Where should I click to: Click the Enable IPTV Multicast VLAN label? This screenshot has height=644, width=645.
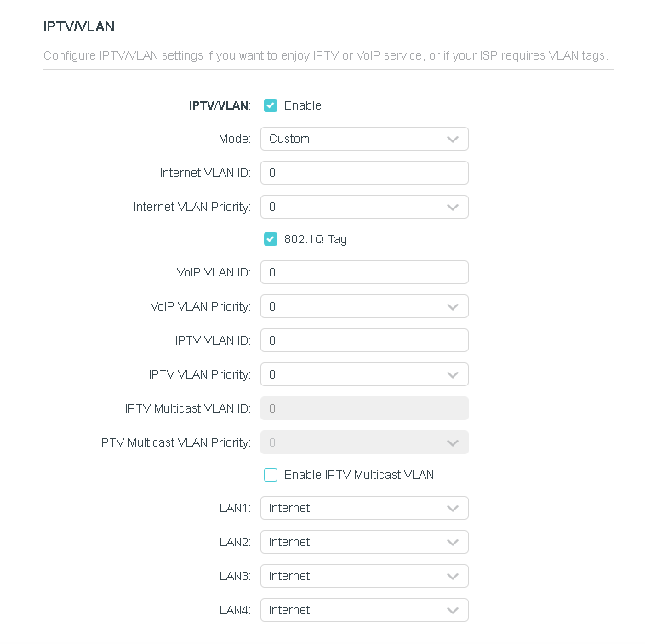click(359, 475)
